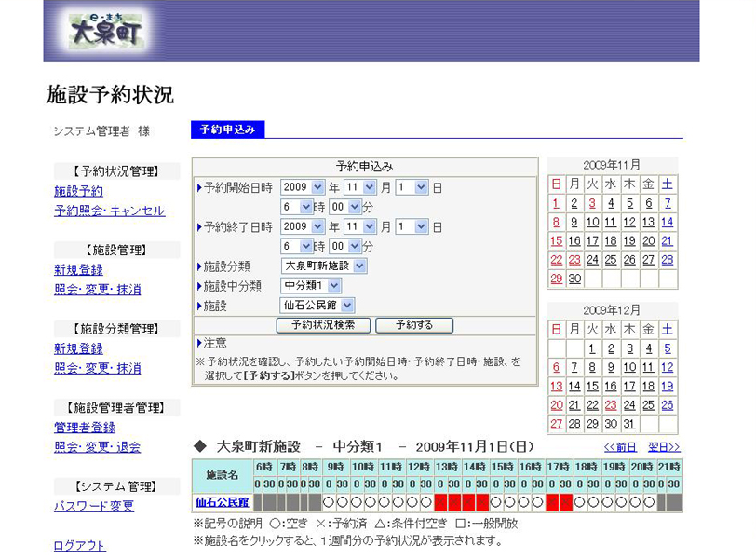Open the start day 1 dropdown
756x559 pixels.
tap(412, 187)
